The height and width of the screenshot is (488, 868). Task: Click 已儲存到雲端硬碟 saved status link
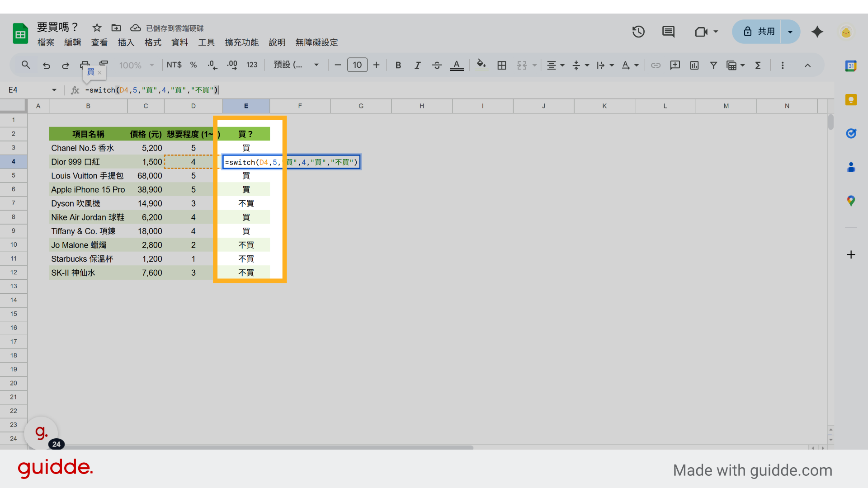pyautogui.click(x=175, y=28)
